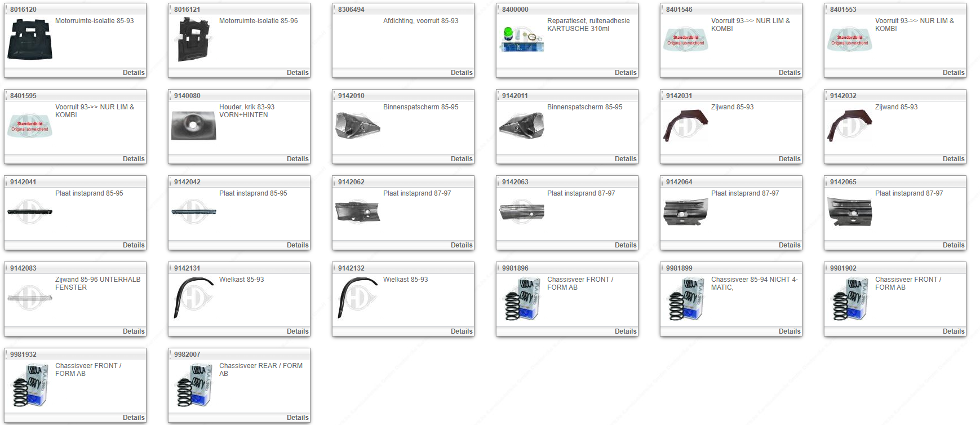
Task: Open the windshield image for part 8401546
Action: 685,39
